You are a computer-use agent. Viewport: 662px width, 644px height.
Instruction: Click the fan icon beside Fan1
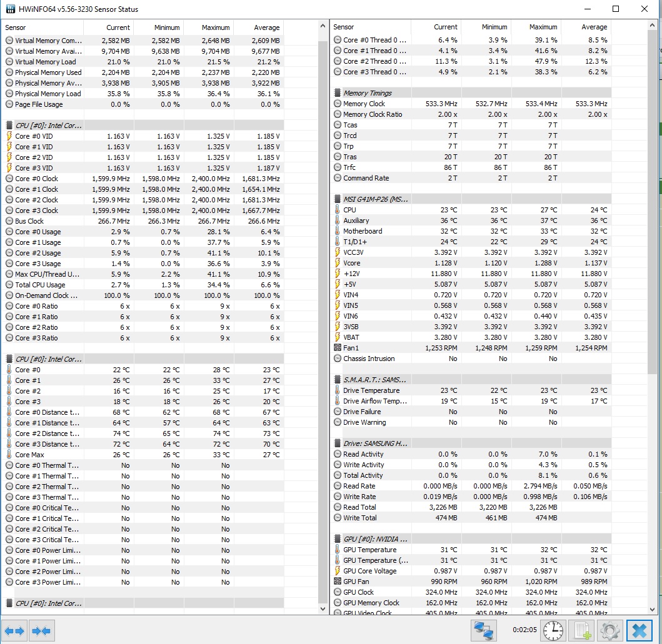(x=338, y=348)
